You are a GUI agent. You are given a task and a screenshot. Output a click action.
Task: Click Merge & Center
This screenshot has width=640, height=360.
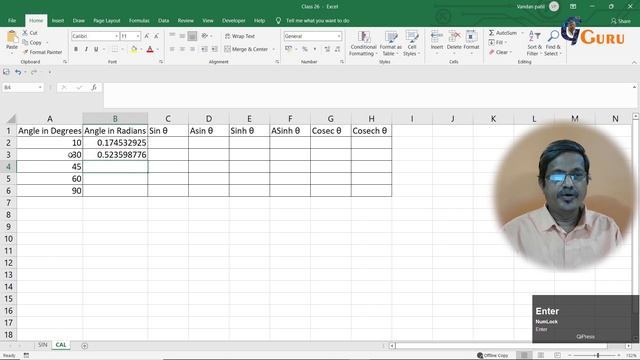pos(247,49)
